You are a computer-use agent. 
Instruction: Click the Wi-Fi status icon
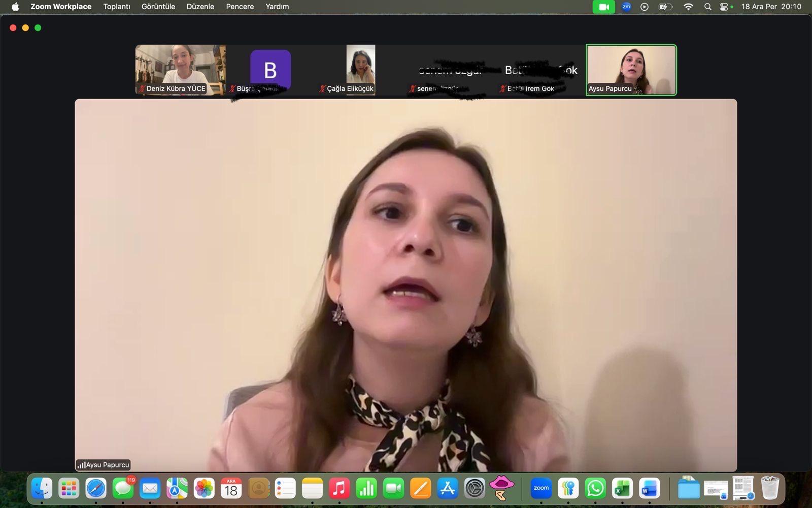click(x=688, y=7)
